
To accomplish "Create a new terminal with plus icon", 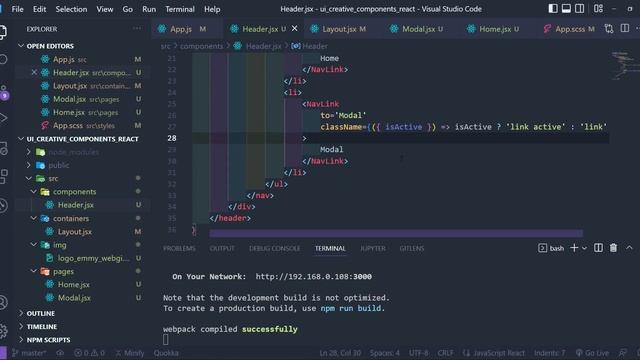I will [573, 248].
